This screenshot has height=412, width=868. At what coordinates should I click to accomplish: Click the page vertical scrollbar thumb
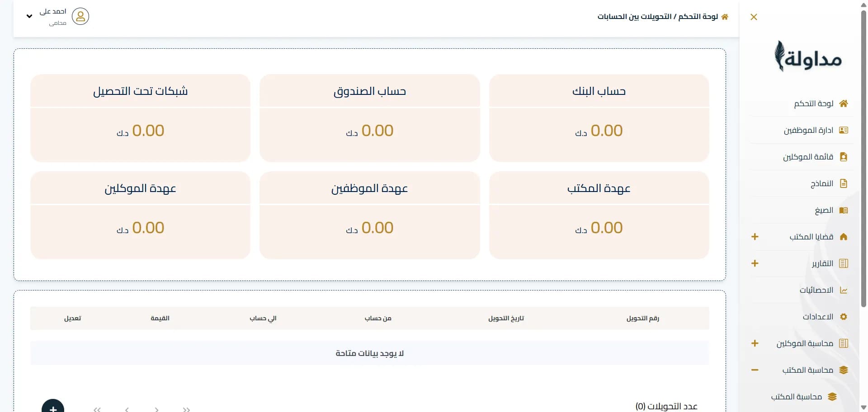(x=863, y=158)
